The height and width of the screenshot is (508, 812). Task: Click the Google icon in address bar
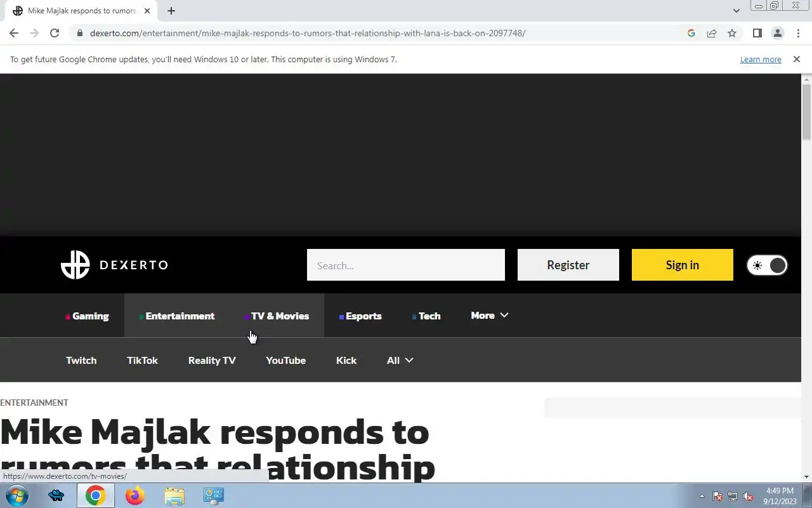[x=691, y=33]
